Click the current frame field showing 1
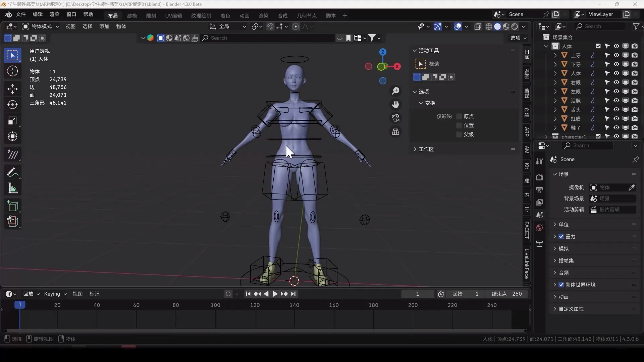Image resolution: width=644 pixels, height=362 pixels. [x=418, y=294]
